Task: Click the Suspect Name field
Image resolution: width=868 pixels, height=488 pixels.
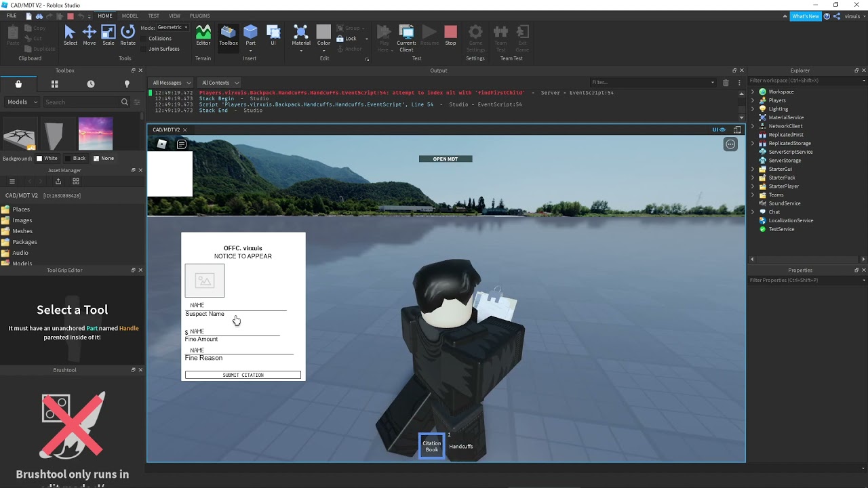Action: 236,306
